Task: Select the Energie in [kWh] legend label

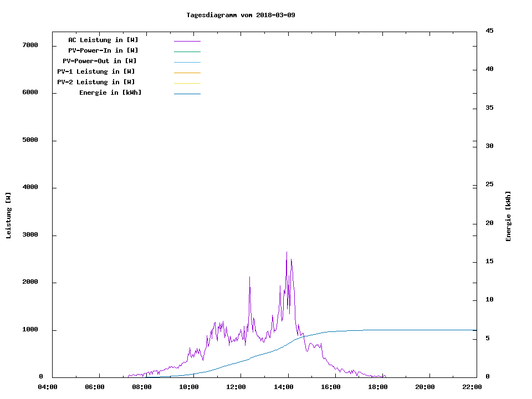Action: coord(110,93)
